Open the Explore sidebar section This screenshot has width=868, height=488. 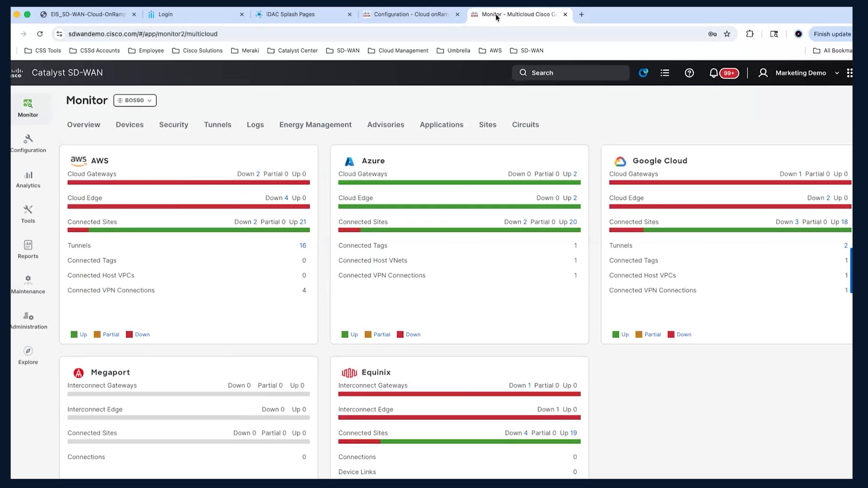pos(28,356)
